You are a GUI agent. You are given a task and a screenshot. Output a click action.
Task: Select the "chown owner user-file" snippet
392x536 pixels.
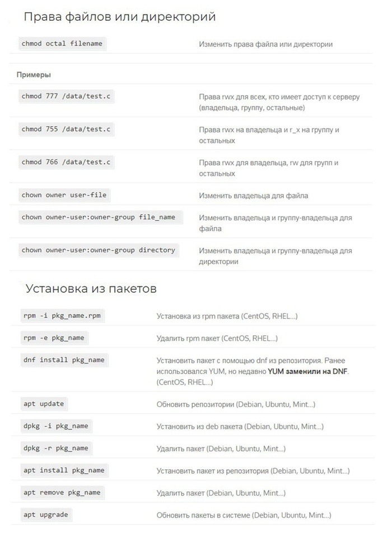pos(64,195)
